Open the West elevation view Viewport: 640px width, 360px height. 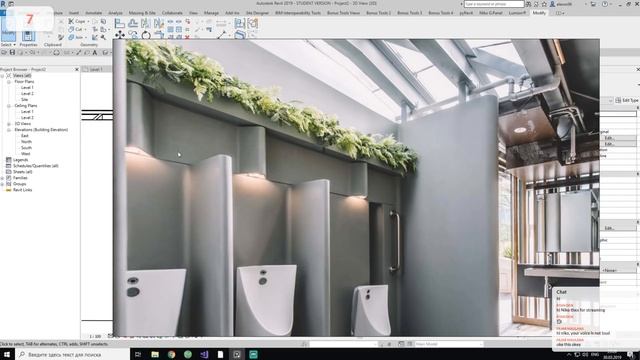25,154
